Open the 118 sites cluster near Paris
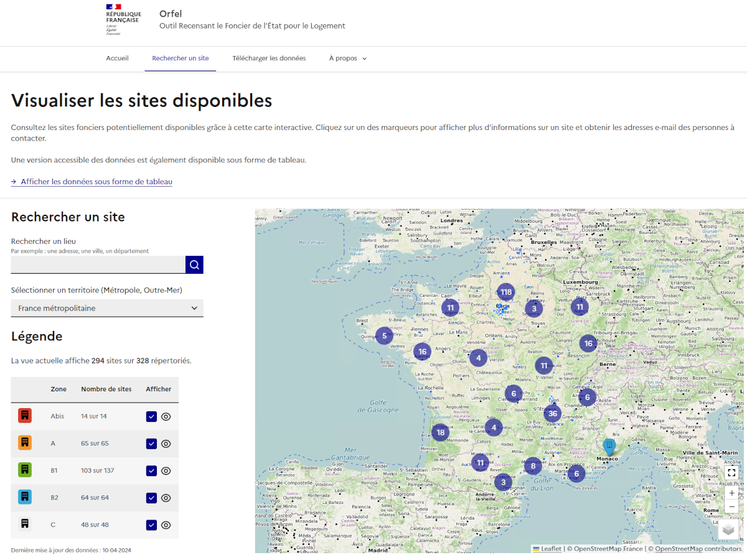Viewport: 747px width, 560px height. [x=505, y=292]
